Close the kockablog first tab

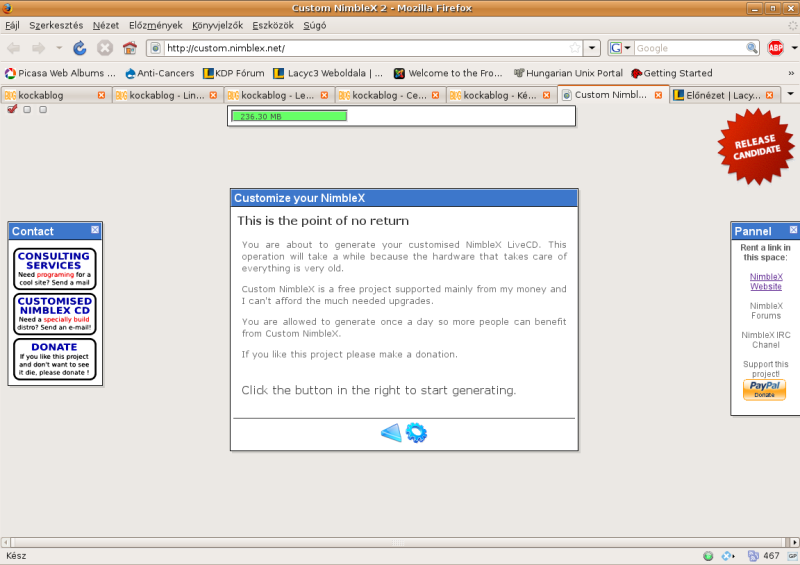(x=101, y=95)
